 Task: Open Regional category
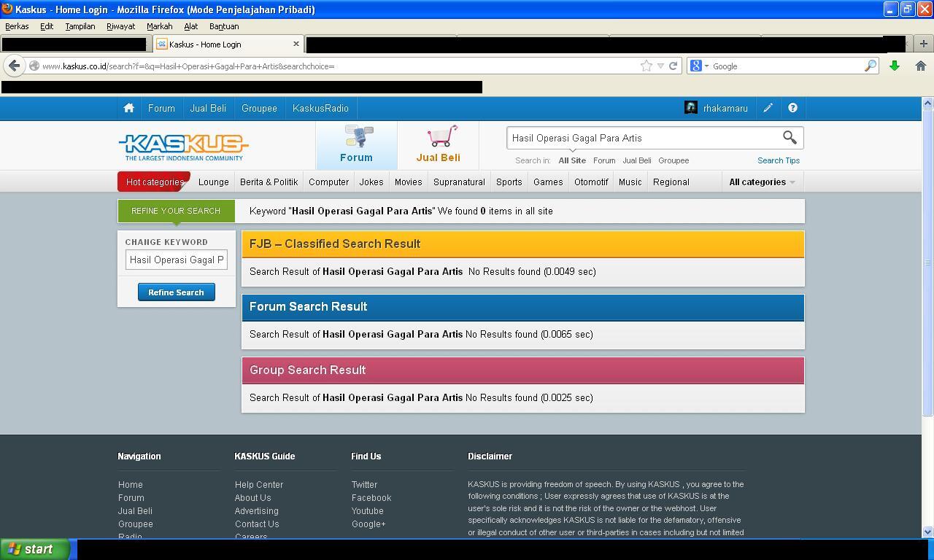(671, 182)
